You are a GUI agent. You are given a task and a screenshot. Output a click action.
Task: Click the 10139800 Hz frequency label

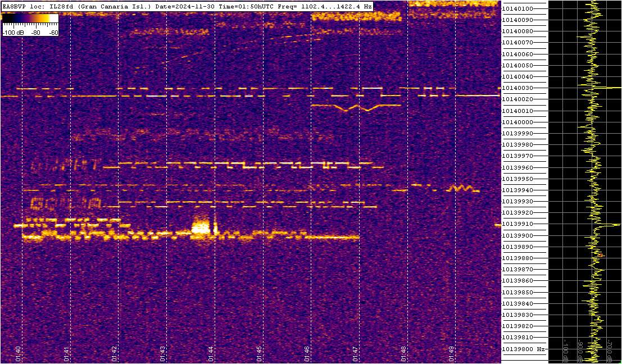523,349
